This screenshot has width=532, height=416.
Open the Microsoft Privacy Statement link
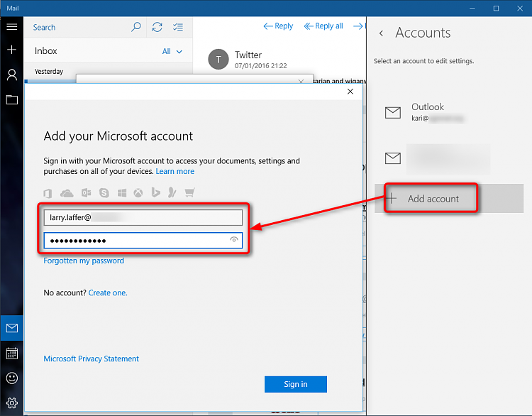[92, 358]
